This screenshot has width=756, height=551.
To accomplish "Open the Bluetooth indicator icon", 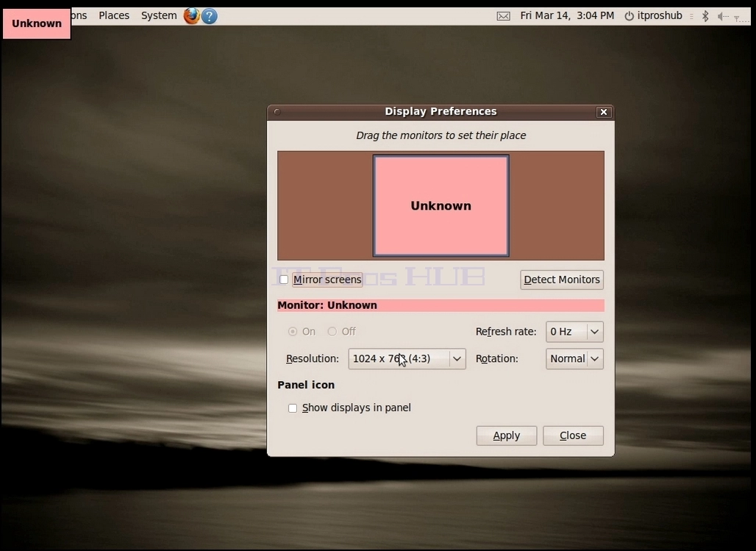I will click(705, 16).
